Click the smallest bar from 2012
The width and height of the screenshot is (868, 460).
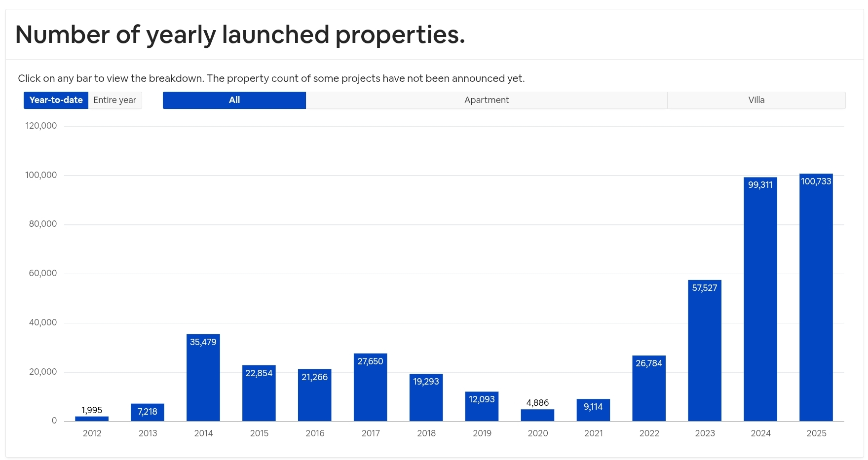92,418
